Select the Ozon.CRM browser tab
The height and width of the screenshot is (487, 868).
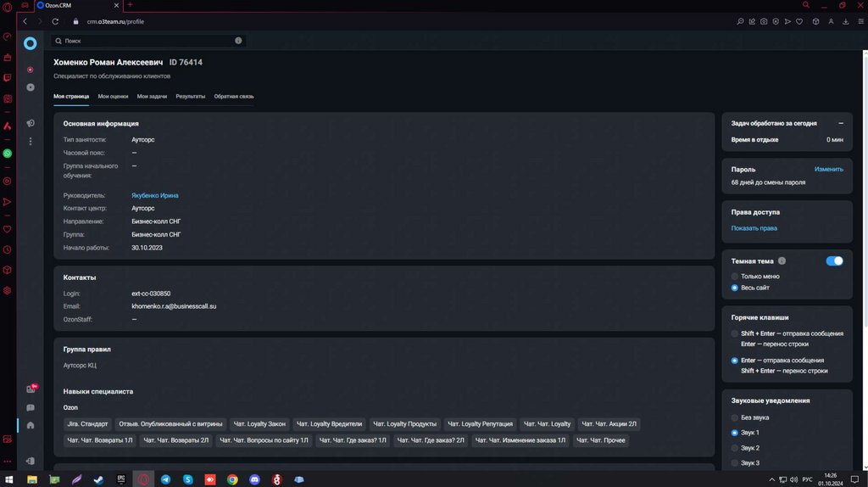pyautogui.click(x=77, y=5)
